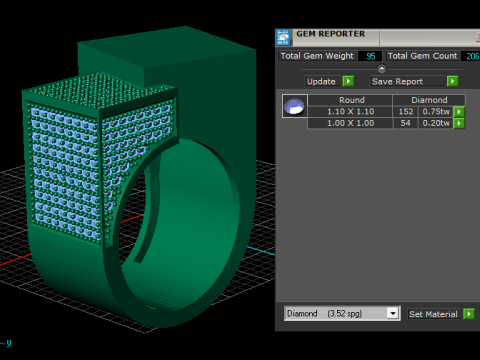
Task: Click the green arrow next to Update
Action: coord(348,81)
